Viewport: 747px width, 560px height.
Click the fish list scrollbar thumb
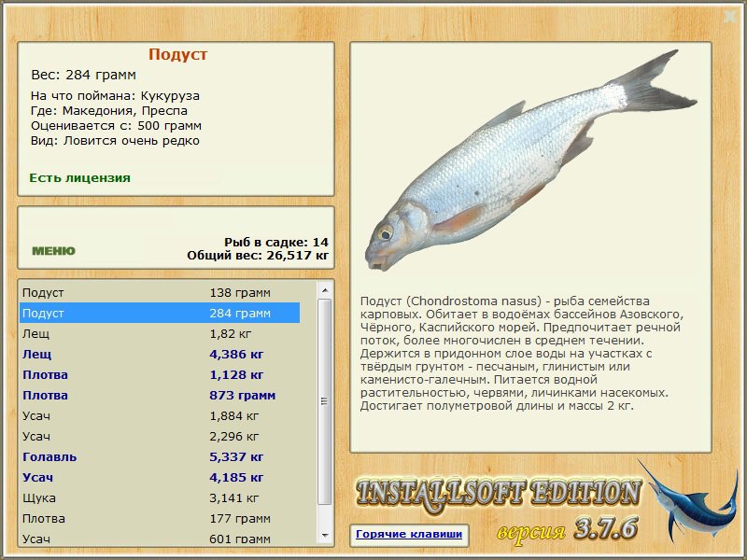pos(325,401)
